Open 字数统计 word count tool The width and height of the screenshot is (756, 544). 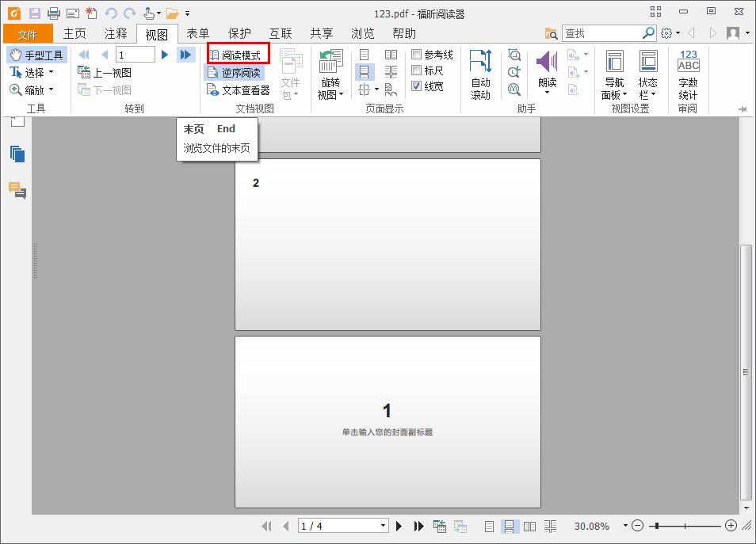coord(686,71)
